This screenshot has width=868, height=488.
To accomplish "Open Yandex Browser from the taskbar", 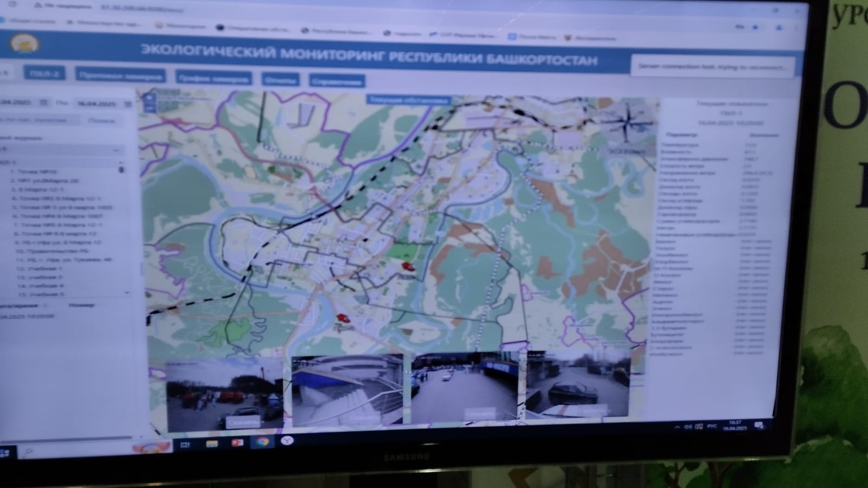I will pos(287,440).
